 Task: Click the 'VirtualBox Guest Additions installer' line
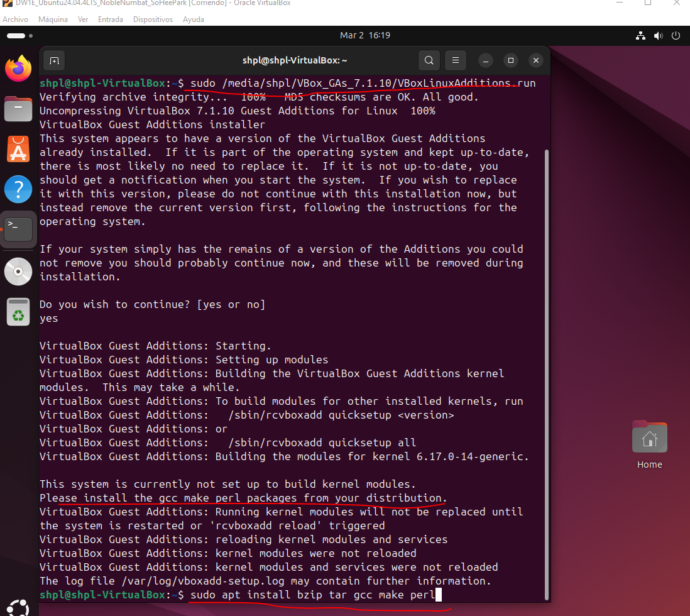(x=152, y=124)
